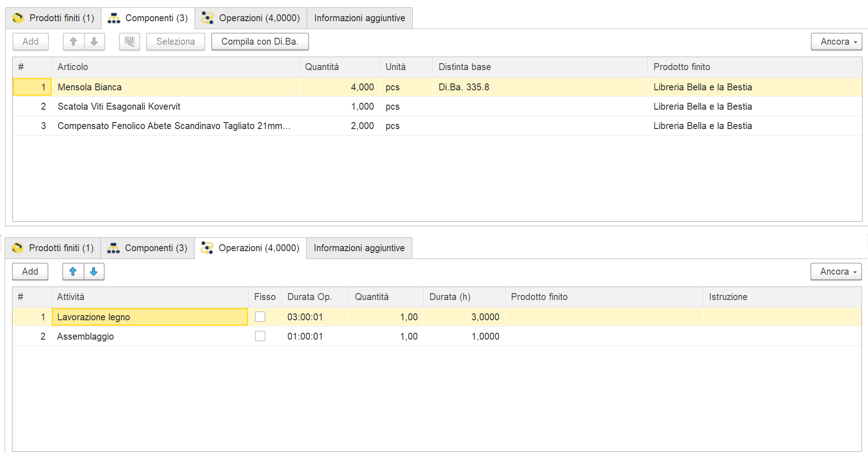This screenshot has width=868, height=453.
Task: Click Durata (h) value 1,0000
Action: (464, 336)
